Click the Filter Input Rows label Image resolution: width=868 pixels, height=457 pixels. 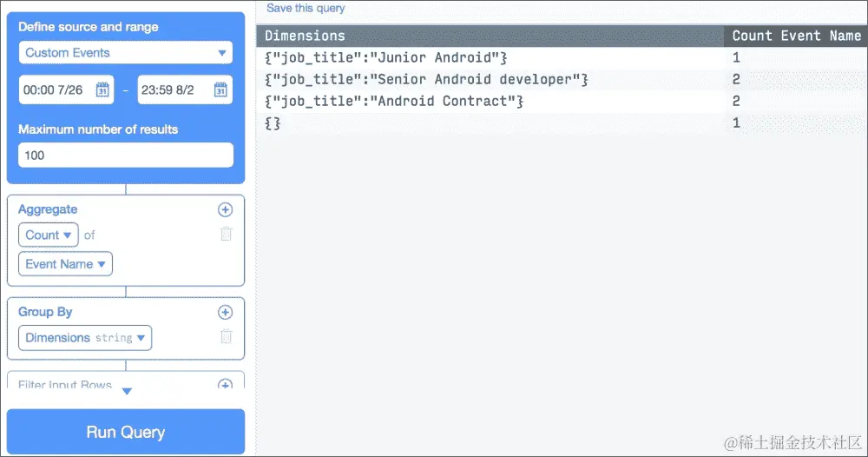pos(65,384)
